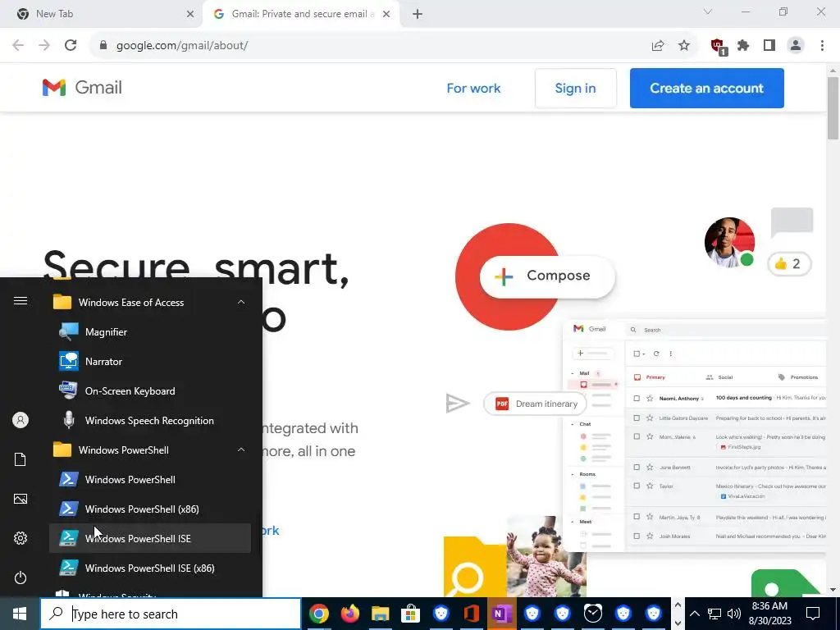Open the For work link
The width and height of the screenshot is (840, 630).
[x=473, y=89]
